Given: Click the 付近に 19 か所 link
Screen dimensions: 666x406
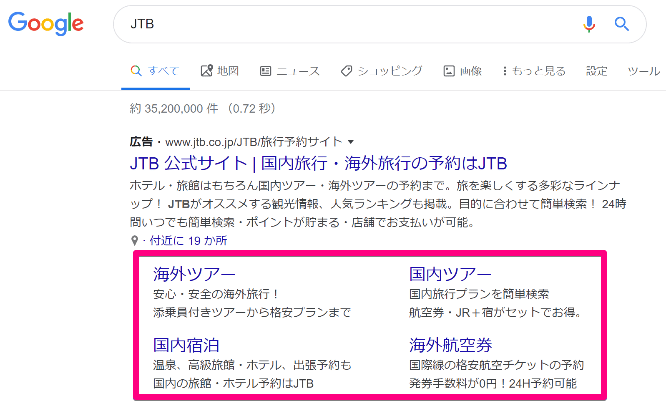Looking at the screenshot, I should 188,241.
